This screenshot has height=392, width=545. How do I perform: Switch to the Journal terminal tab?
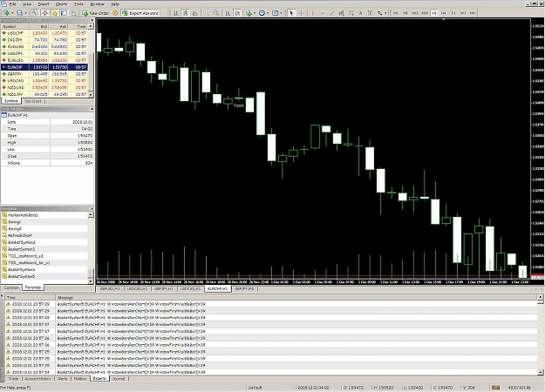[119, 378]
